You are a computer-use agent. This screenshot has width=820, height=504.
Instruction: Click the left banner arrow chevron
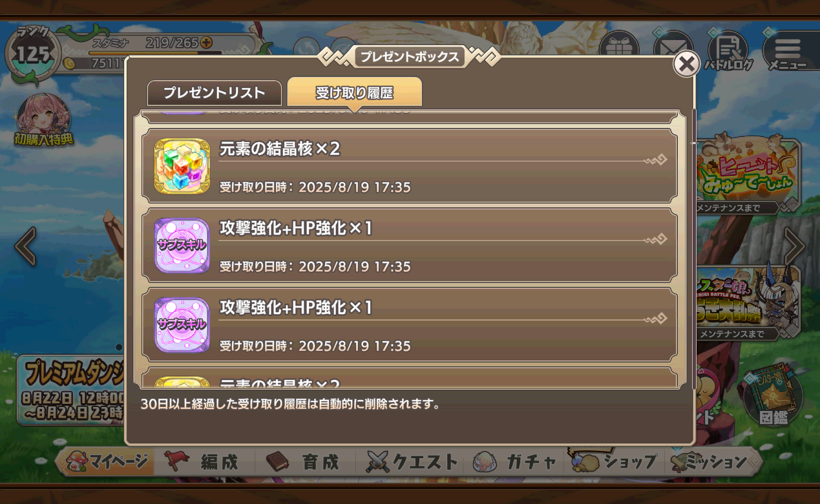point(26,246)
